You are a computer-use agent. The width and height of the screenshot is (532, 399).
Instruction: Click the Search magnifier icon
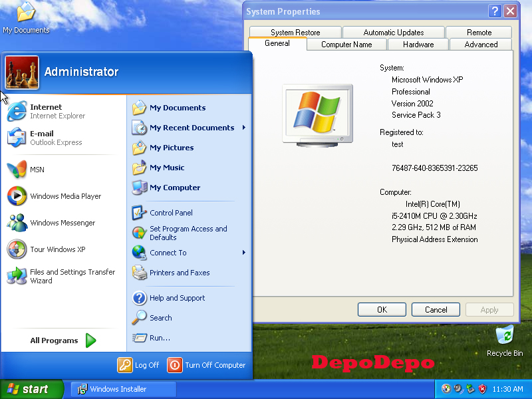(139, 318)
